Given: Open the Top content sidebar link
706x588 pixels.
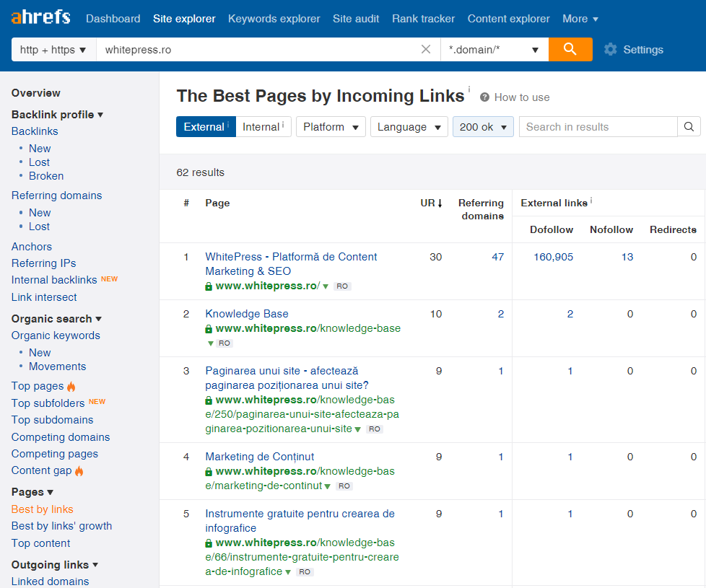Looking at the screenshot, I should (40, 543).
